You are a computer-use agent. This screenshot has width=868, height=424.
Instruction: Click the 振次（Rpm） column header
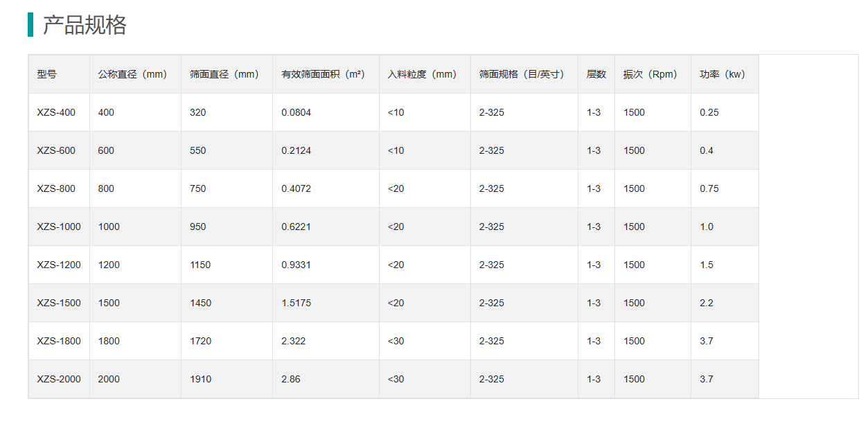(650, 74)
